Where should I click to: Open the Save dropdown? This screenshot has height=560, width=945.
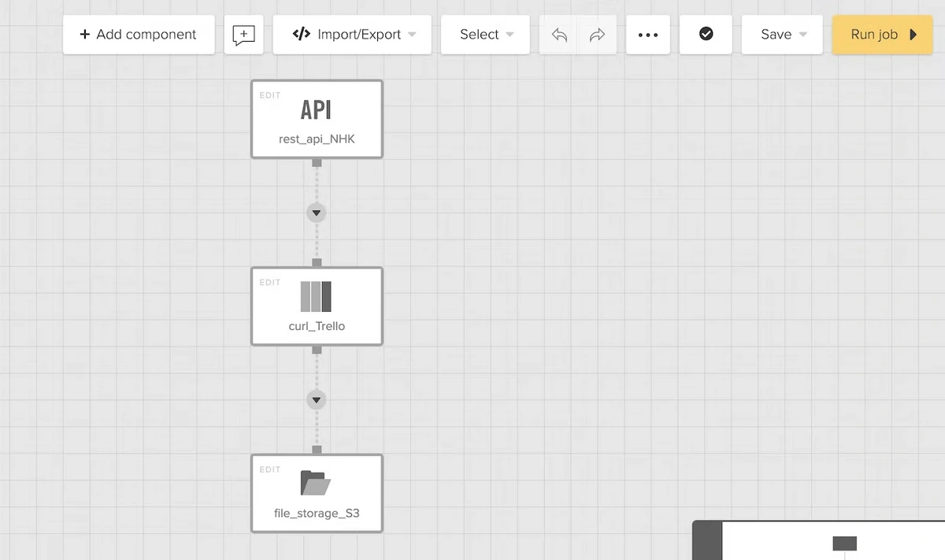784,35
